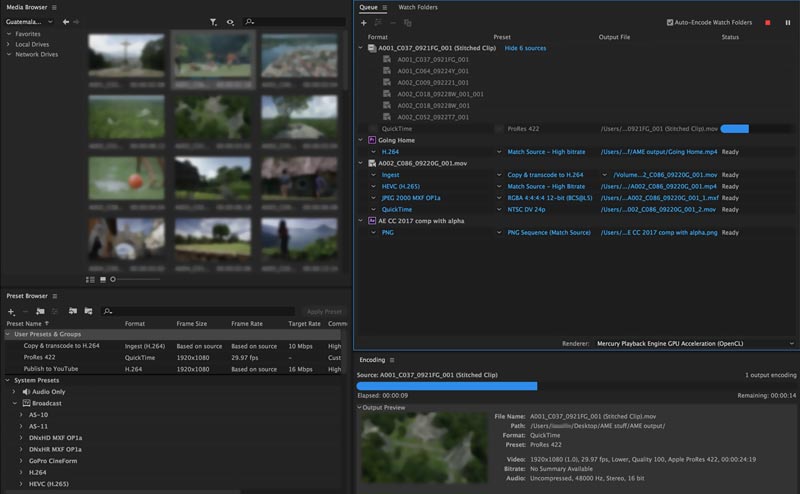Expand the GoPro CineForm presets

click(21, 461)
